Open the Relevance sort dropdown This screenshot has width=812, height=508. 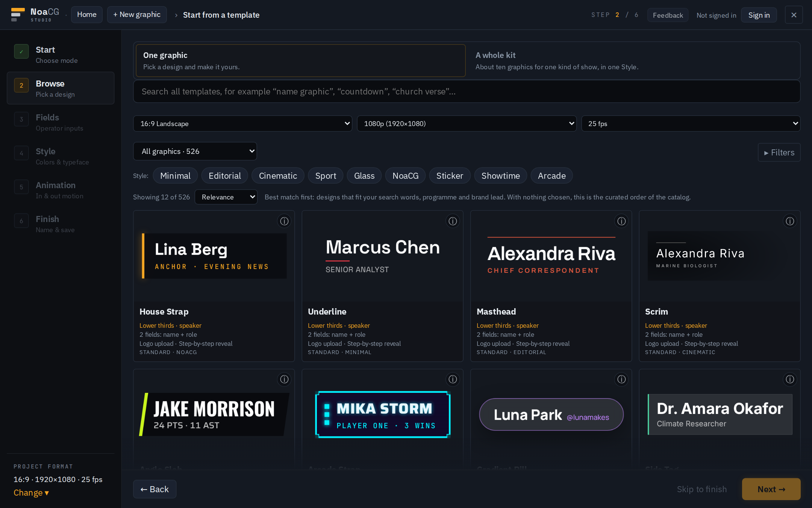pyautogui.click(x=226, y=197)
